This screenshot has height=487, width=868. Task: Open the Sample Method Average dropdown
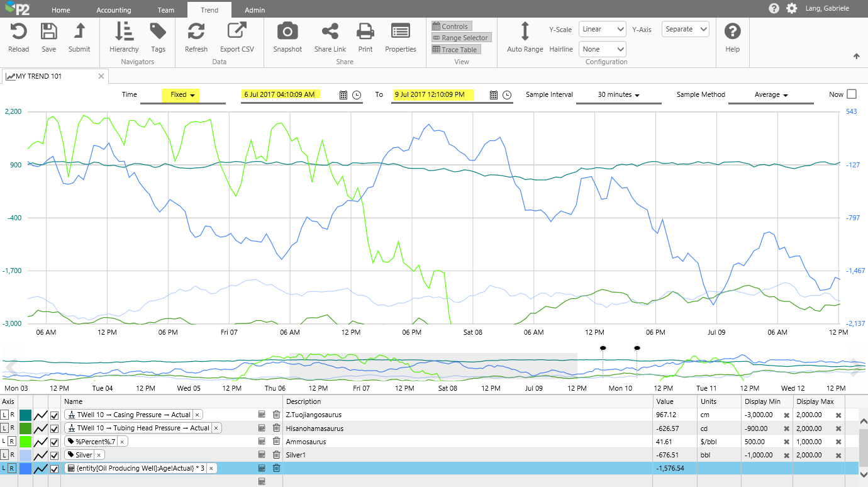(x=771, y=95)
